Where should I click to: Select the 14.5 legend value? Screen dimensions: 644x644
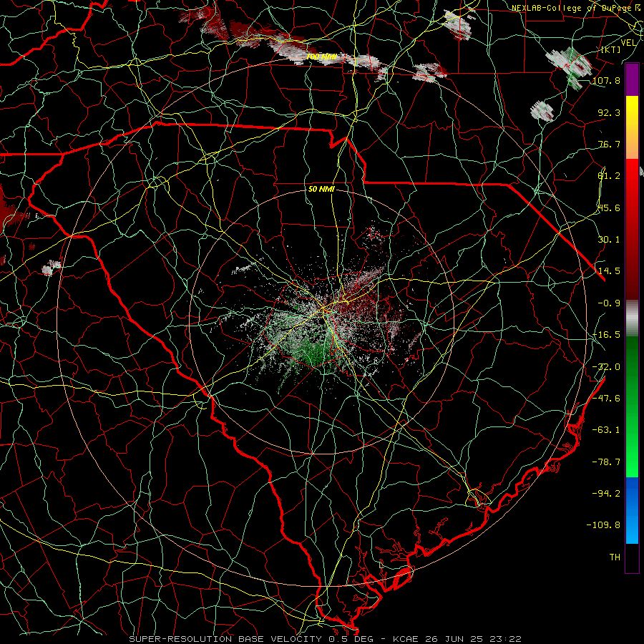pos(609,271)
